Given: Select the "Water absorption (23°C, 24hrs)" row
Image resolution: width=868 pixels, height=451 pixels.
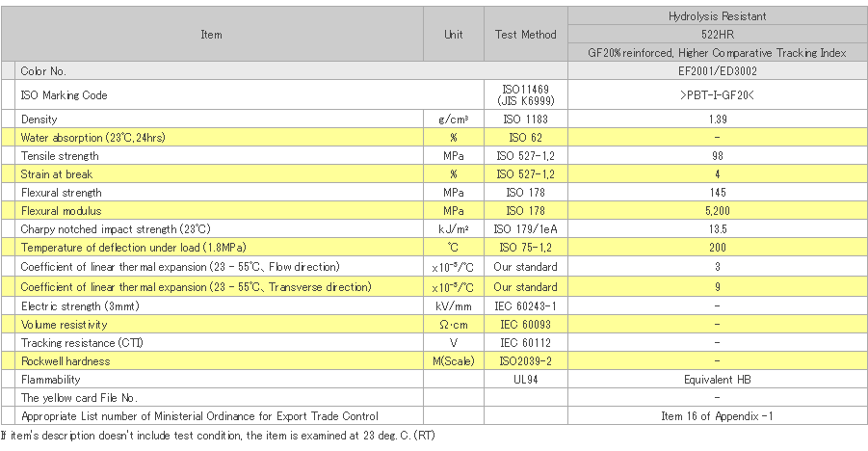Looking at the screenshot, I should click(92, 138).
